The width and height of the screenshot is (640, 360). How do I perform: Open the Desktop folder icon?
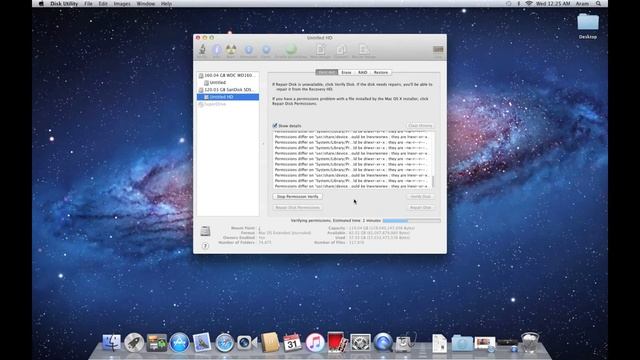[588, 26]
